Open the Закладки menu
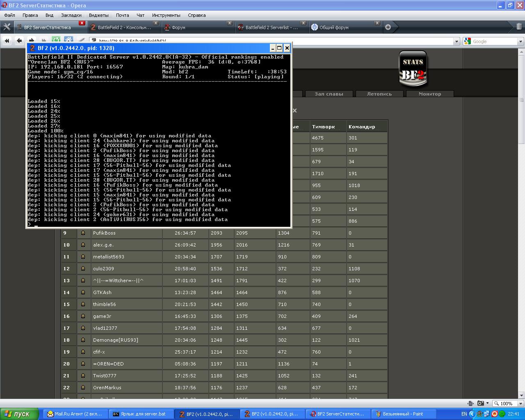The height and width of the screenshot is (420, 525). coord(71,15)
